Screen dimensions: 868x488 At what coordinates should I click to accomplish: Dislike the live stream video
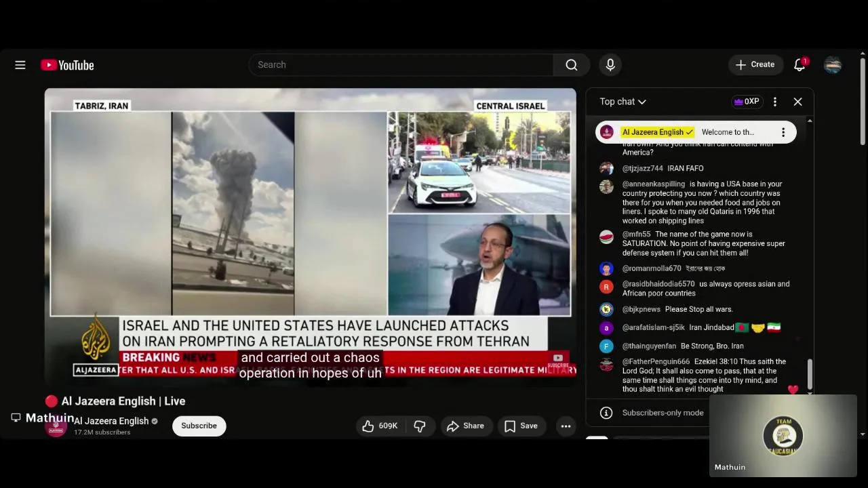(x=420, y=426)
